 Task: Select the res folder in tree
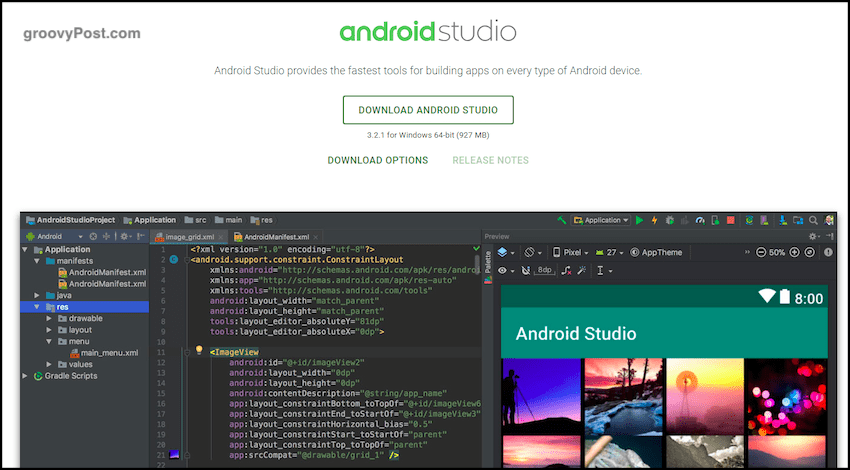click(x=85, y=307)
